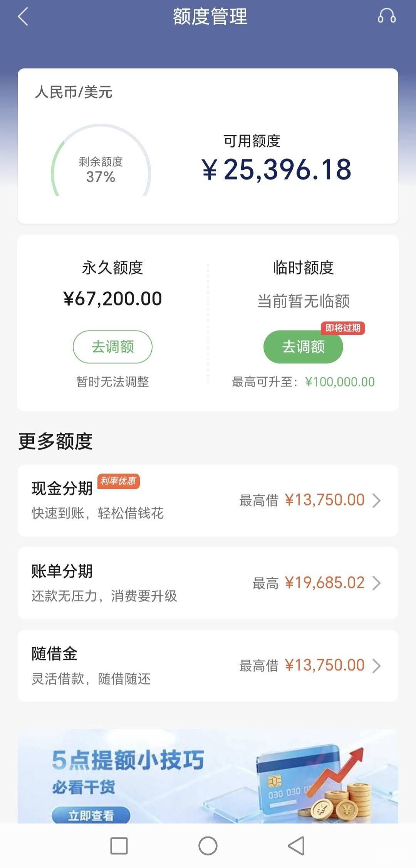This screenshot has height=868, width=416.
Task: Open customer service headset icon
Action: [x=386, y=16]
